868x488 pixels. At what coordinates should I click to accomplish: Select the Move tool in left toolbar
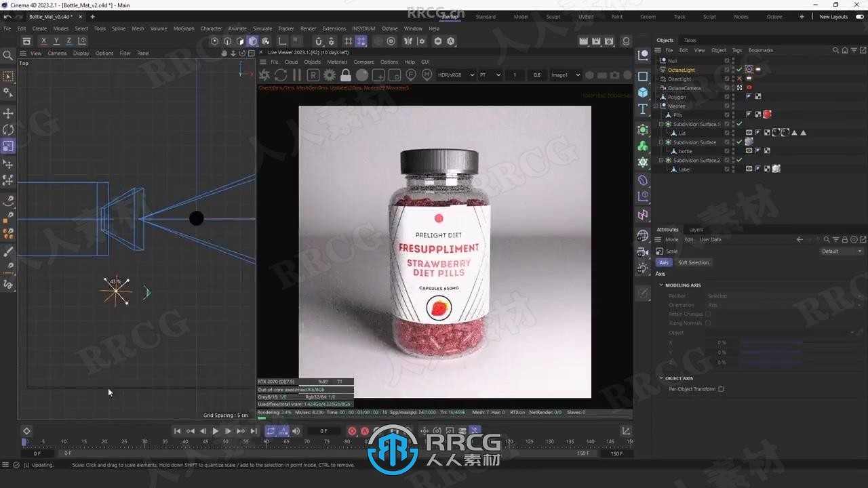(x=8, y=113)
